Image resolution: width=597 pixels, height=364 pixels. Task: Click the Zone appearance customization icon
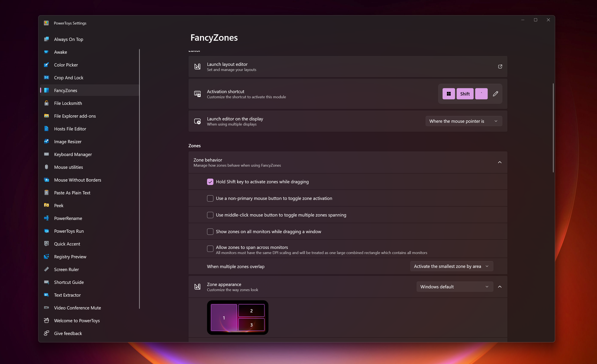(197, 286)
